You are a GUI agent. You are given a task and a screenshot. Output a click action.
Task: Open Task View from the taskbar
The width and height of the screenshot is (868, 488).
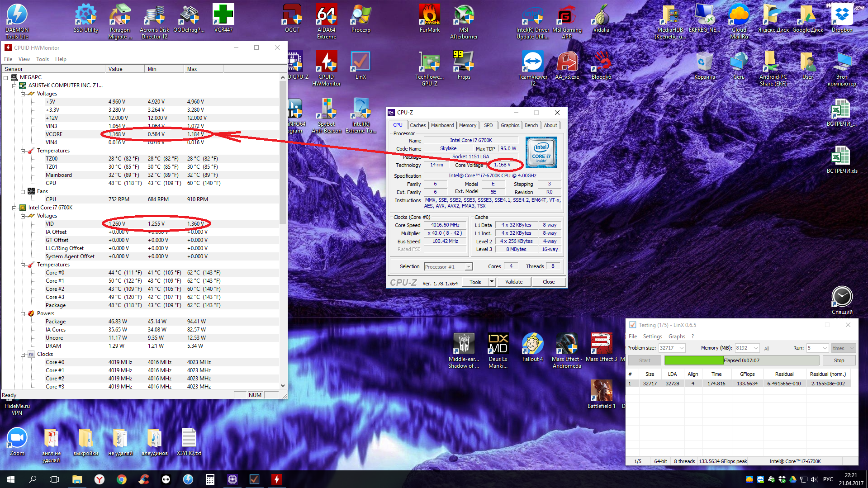[54, 479]
